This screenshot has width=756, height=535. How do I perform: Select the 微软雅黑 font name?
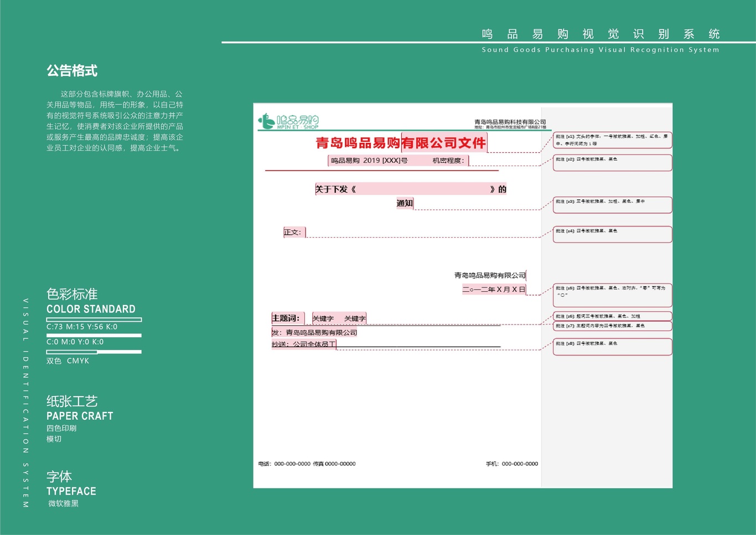[x=64, y=504]
